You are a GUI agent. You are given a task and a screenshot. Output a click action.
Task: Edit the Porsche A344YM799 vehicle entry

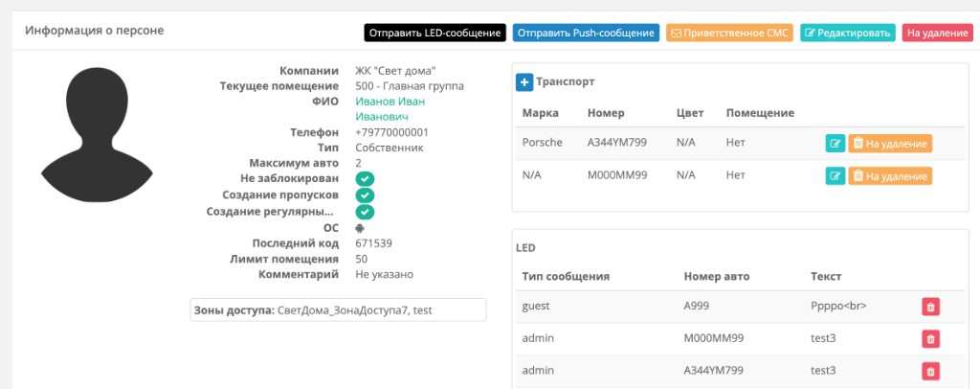pyautogui.click(x=835, y=143)
